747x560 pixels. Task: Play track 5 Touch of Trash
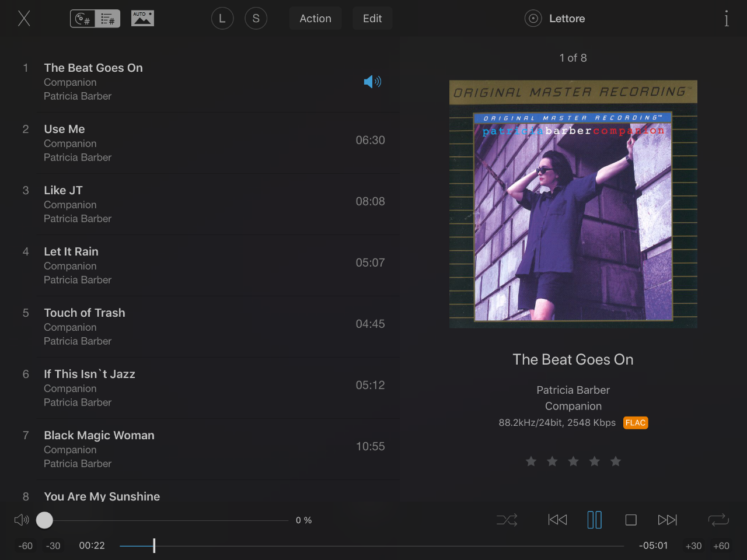click(200, 327)
